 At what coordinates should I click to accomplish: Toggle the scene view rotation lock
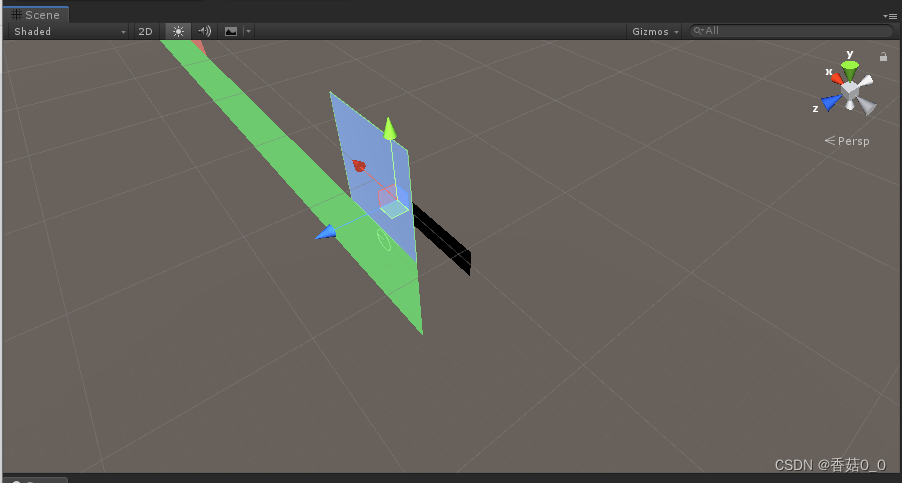tap(883, 56)
